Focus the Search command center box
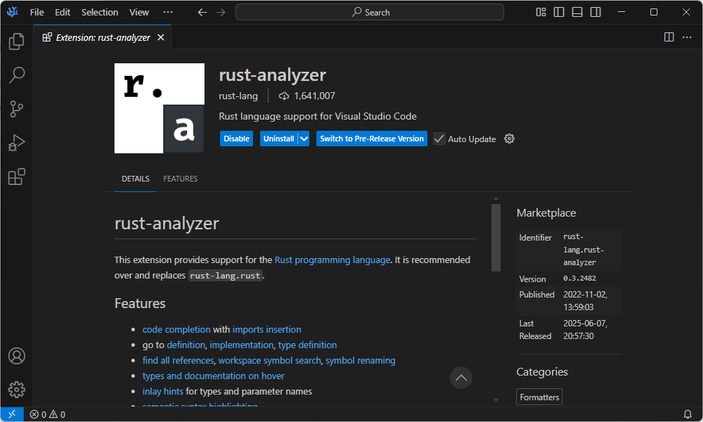Screen dimensions: 703x422 tap(369, 12)
